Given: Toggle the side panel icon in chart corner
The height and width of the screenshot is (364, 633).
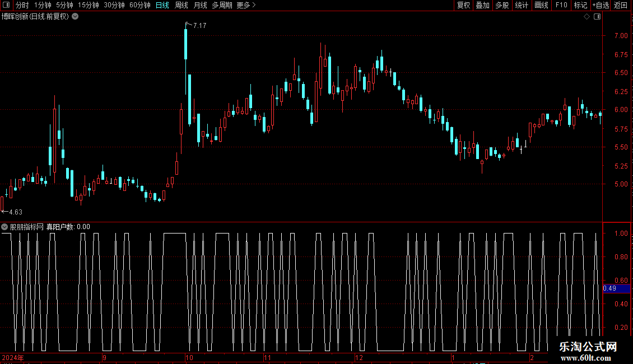Looking at the screenshot, I should click(598, 17).
